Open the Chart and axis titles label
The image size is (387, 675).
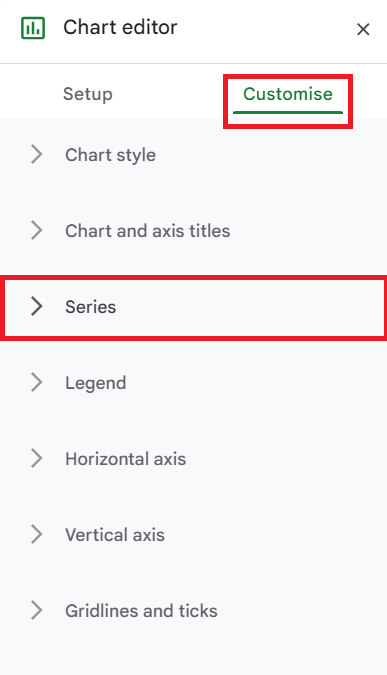(x=148, y=231)
